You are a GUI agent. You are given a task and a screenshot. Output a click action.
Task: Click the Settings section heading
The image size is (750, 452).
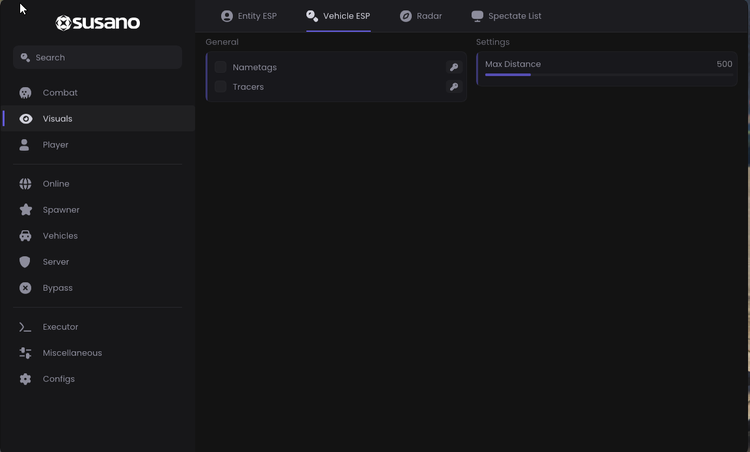pos(493,42)
